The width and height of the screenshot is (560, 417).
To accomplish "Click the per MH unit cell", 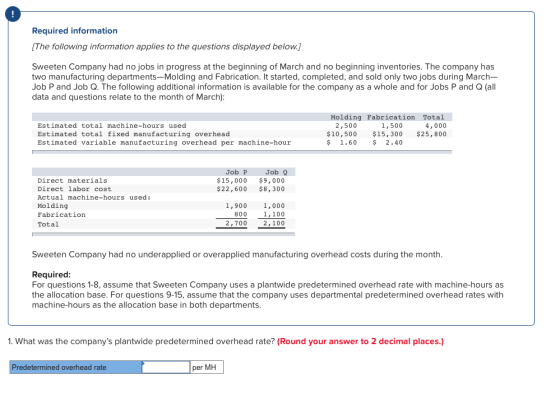I will click(x=207, y=367).
